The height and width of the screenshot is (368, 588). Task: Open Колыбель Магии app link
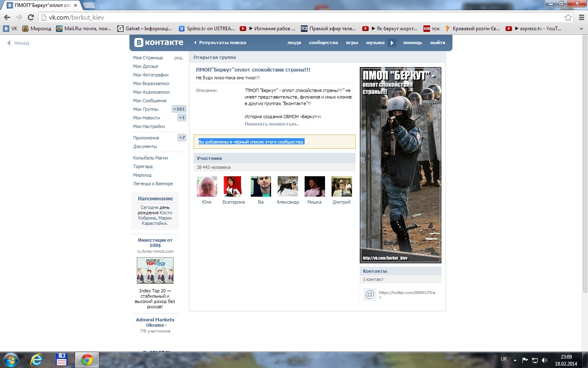pyautogui.click(x=151, y=158)
